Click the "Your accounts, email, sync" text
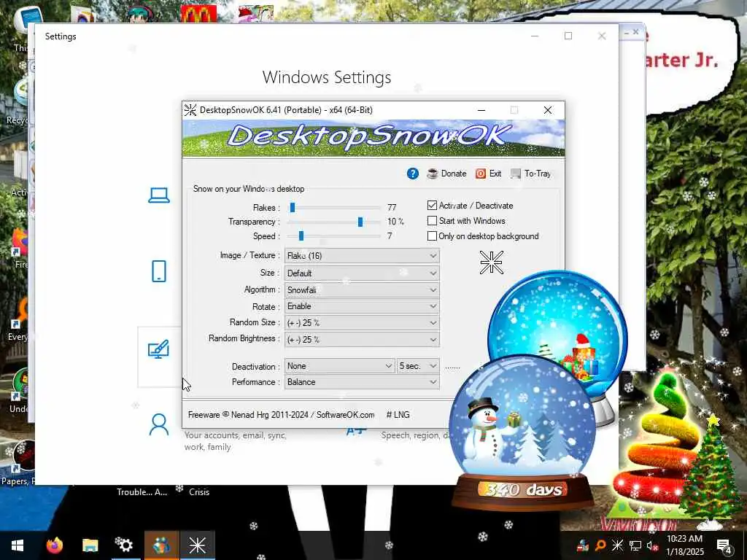 (x=236, y=435)
